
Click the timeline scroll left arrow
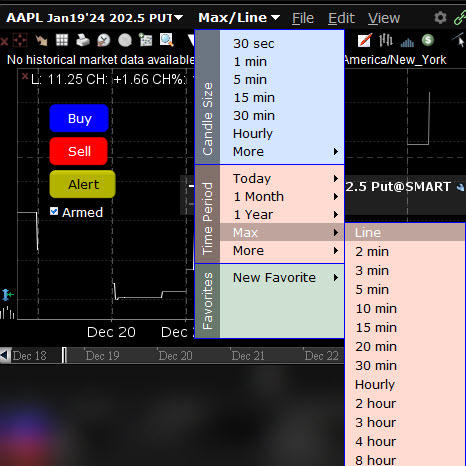pos(5,355)
